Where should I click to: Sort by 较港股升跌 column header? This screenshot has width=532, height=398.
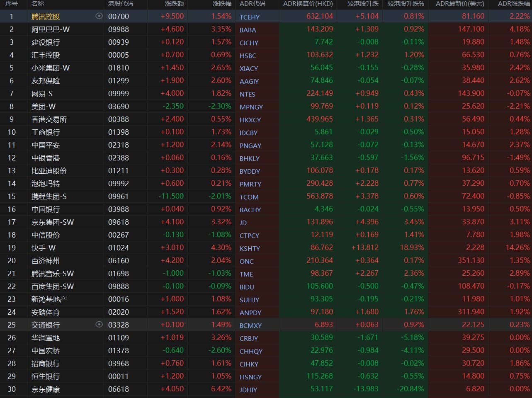(x=363, y=4)
